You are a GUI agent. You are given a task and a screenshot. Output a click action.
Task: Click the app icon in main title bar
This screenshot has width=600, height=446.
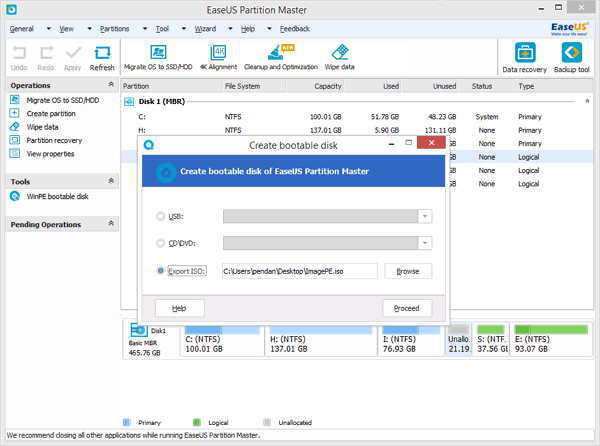pyautogui.click(x=11, y=10)
